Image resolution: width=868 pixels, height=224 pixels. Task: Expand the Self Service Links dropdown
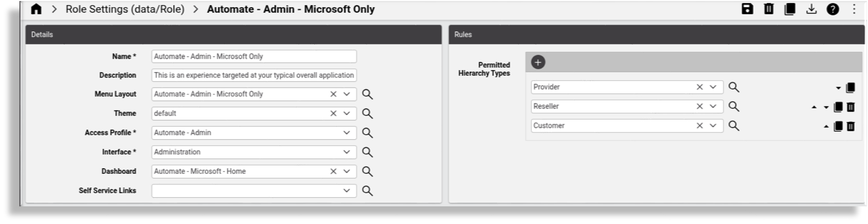click(347, 191)
